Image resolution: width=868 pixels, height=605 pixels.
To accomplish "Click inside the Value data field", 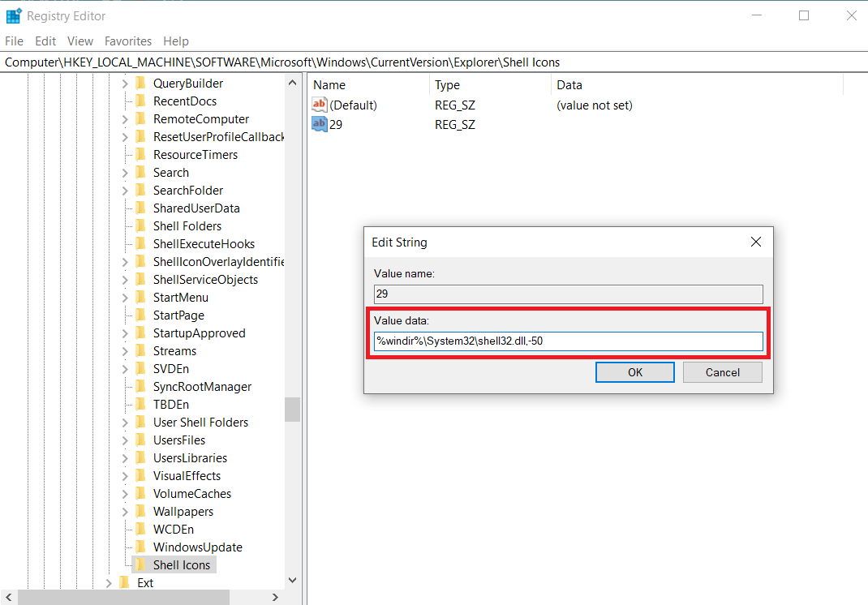I will pyautogui.click(x=569, y=341).
